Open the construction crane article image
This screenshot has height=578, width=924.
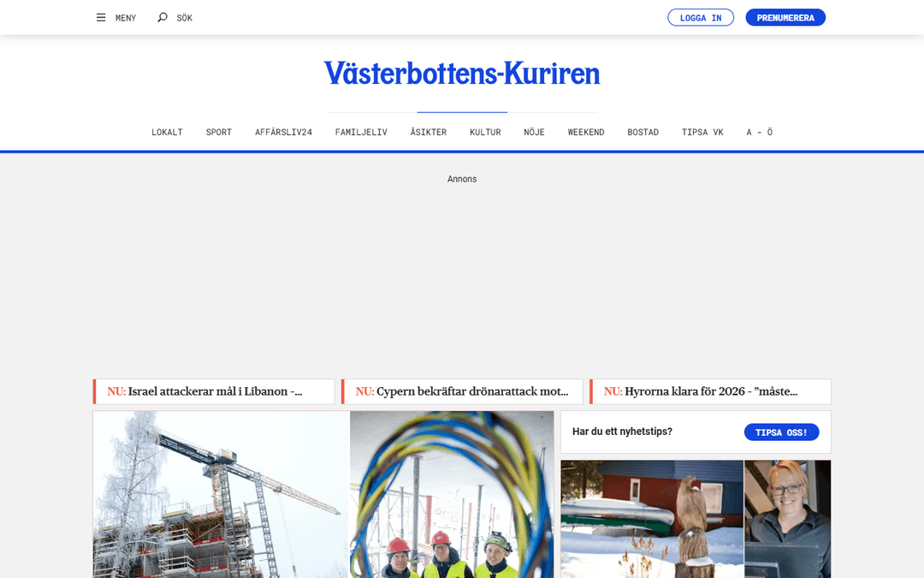point(221,494)
